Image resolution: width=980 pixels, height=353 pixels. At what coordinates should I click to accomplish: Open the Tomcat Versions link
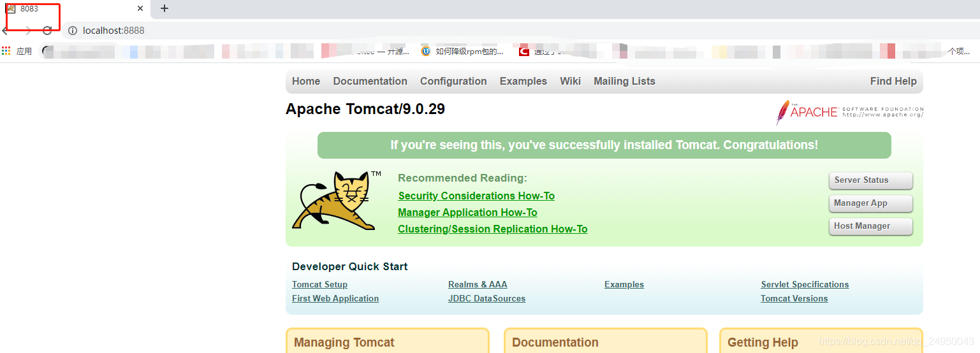(794, 298)
